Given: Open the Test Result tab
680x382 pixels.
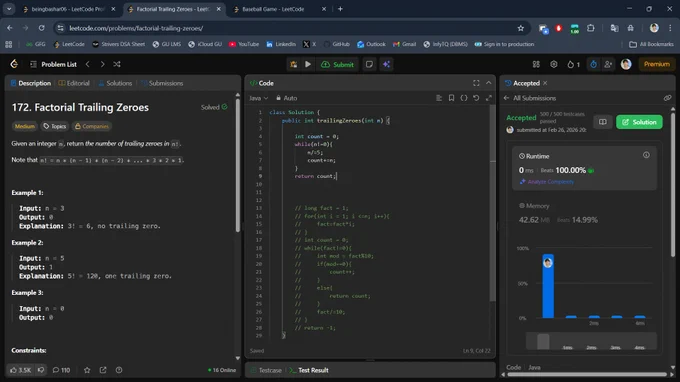Looking at the screenshot, I should click(x=309, y=370).
